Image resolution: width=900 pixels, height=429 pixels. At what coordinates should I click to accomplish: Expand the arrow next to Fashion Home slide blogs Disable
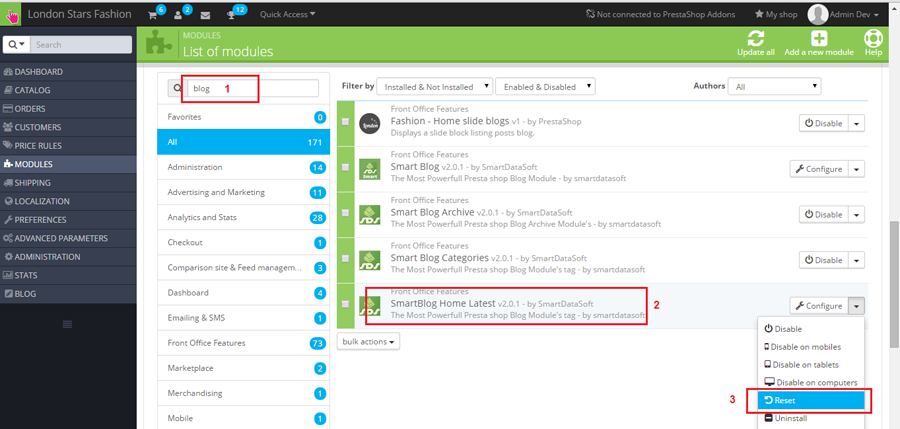tap(856, 123)
